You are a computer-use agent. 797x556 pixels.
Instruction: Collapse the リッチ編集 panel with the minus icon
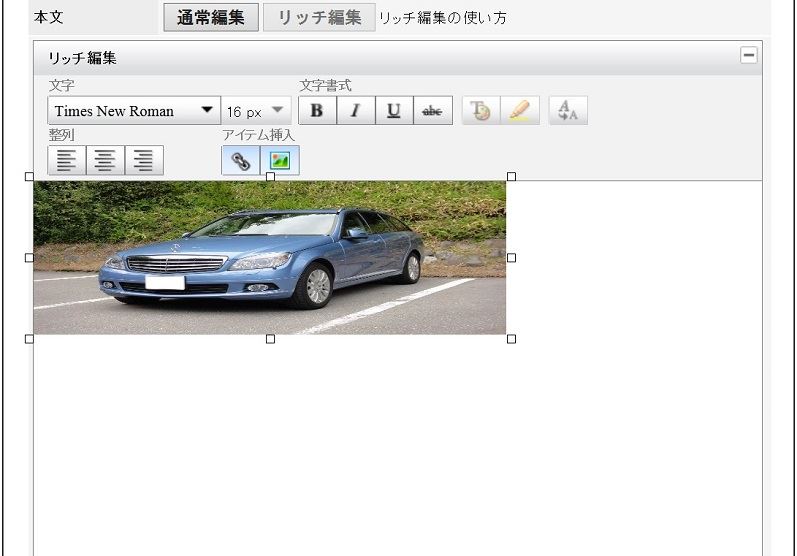[749, 55]
